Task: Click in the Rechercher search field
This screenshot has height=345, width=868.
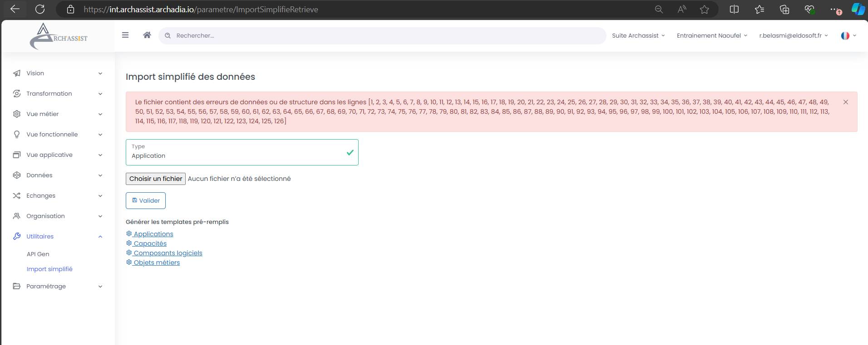Action: click(381, 36)
